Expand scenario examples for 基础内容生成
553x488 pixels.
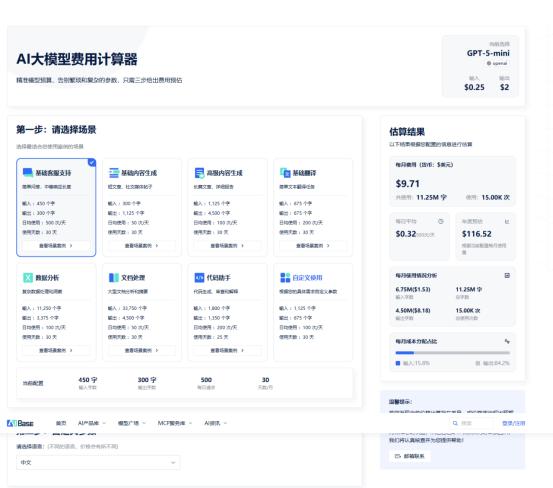(x=141, y=245)
